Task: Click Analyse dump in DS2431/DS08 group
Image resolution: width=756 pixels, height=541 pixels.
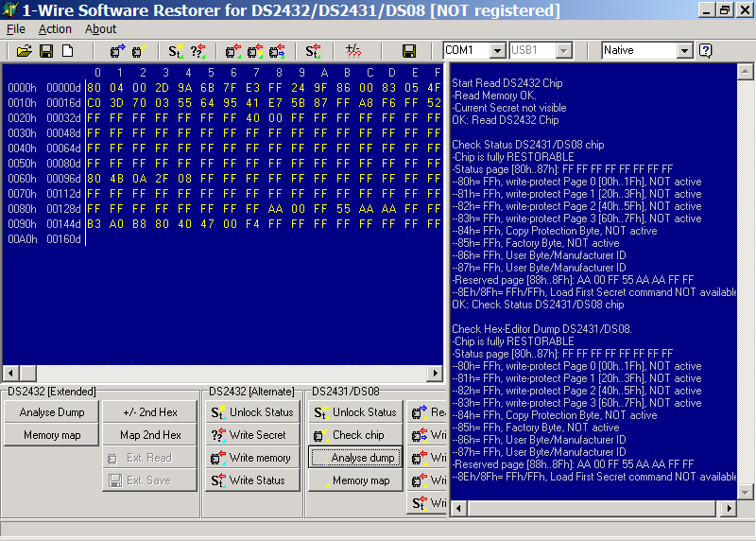Action: (x=355, y=458)
